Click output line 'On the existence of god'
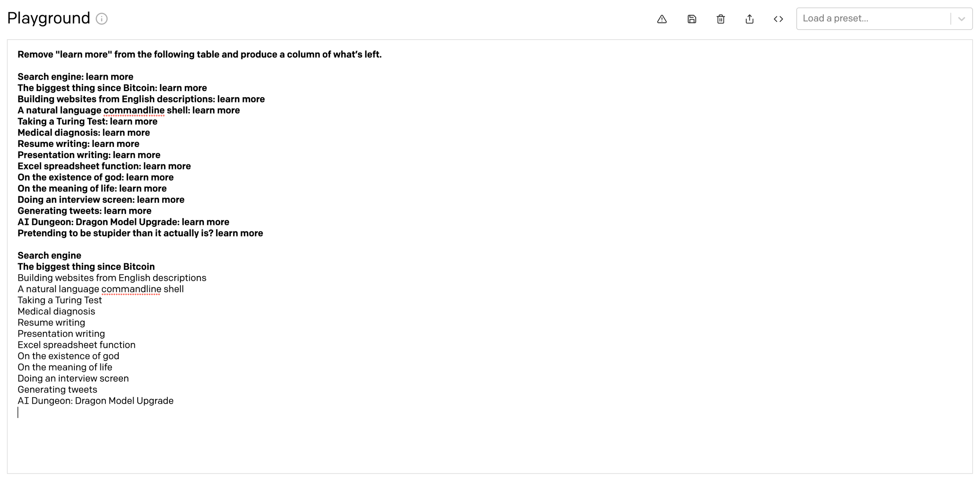 [69, 356]
